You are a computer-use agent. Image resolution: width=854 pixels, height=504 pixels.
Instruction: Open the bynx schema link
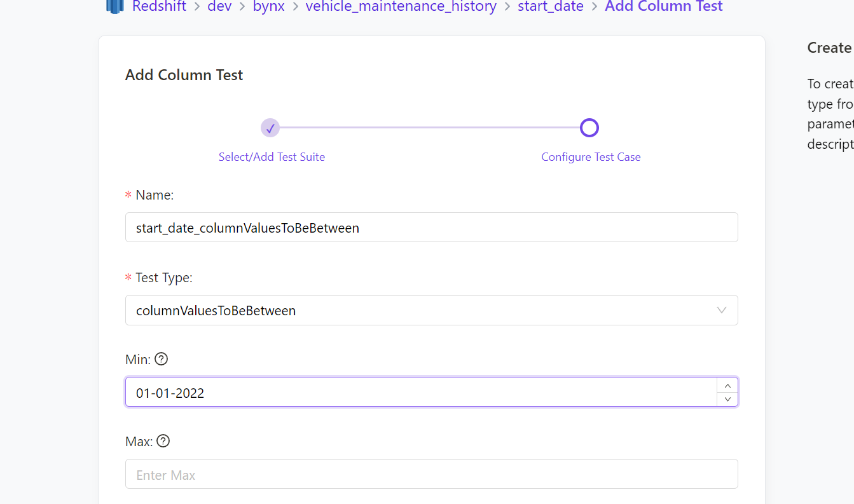pos(268,7)
